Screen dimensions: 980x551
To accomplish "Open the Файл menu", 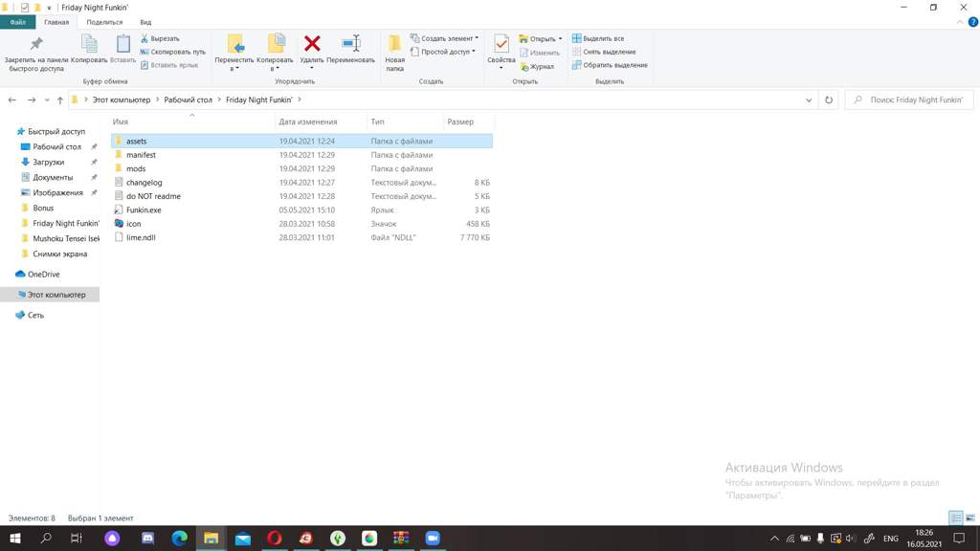I will click(x=17, y=22).
